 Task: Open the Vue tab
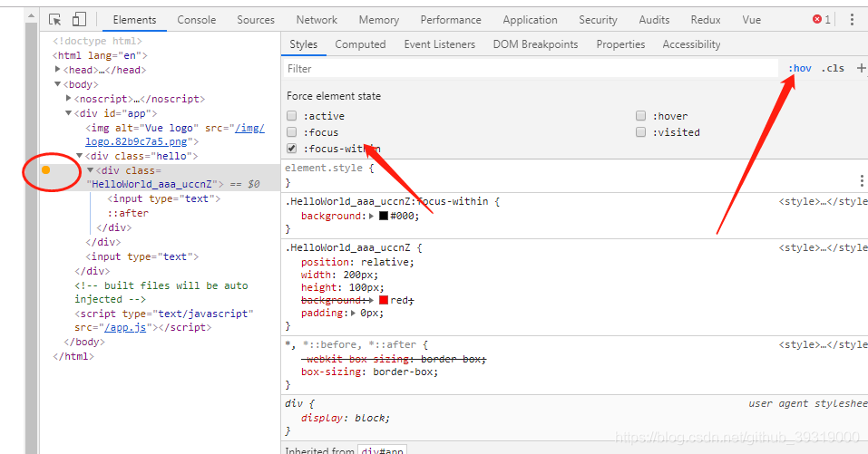751,20
